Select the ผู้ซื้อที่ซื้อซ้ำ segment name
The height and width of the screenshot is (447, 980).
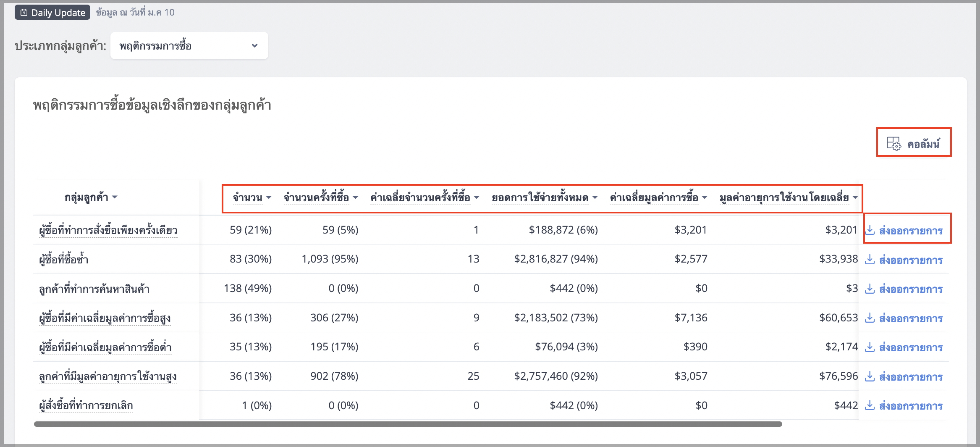point(64,260)
